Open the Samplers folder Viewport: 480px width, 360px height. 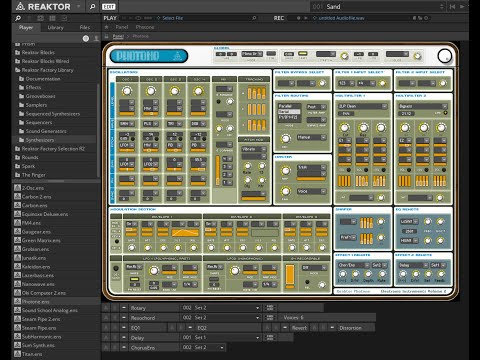coord(36,105)
